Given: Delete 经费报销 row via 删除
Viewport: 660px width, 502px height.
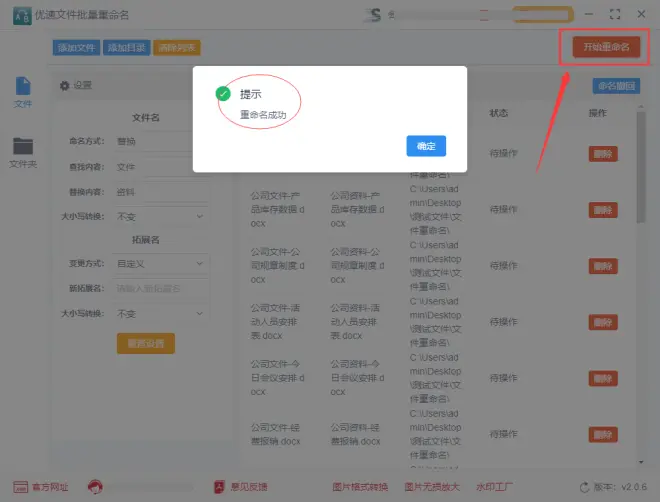Looking at the screenshot, I should pyautogui.click(x=603, y=435).
